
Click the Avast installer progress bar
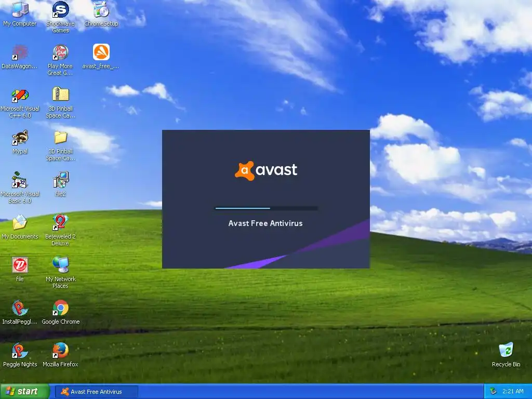click(267, 208)
